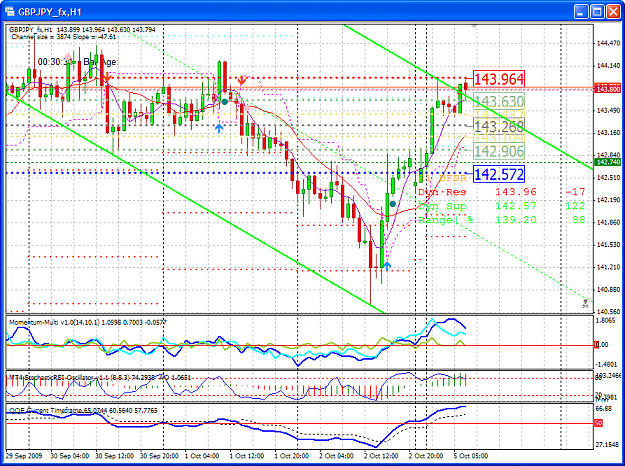
Task: Select the blue 142.572 price label
Action: (499, 174)
